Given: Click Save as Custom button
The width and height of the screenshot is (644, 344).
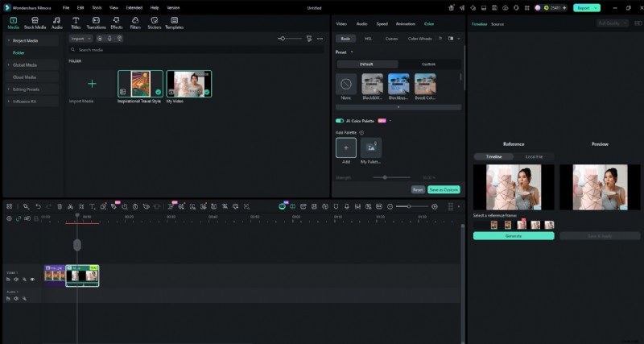Looking at the screenshot, I should coord(444,190).
